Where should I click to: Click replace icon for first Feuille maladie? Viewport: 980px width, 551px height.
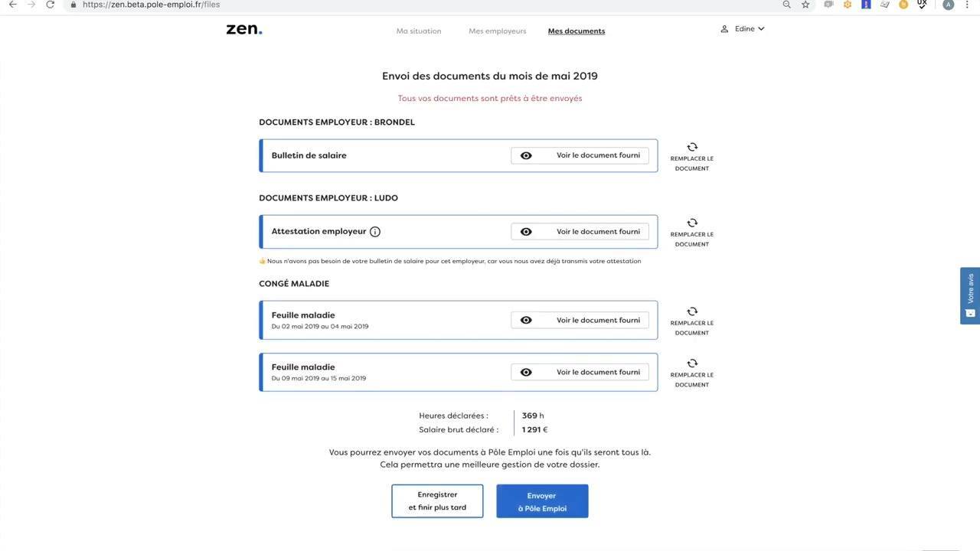(x=692, y=311)
